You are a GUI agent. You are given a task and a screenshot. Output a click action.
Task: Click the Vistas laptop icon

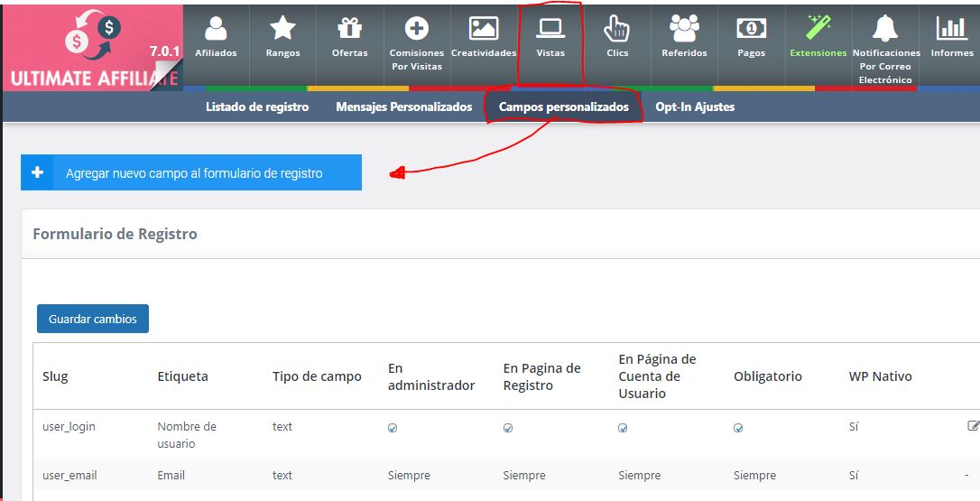coord(550,29)
